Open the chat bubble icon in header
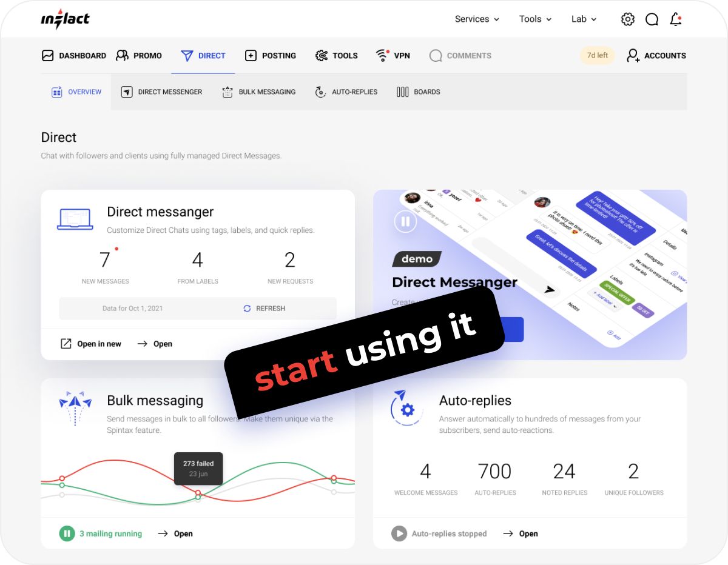Viewport: 728px width, 565px height. (x=652, y=19)
